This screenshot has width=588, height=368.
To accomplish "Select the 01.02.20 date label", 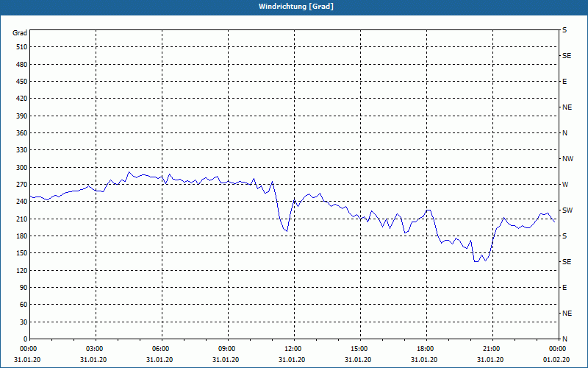I will point(556,360).
